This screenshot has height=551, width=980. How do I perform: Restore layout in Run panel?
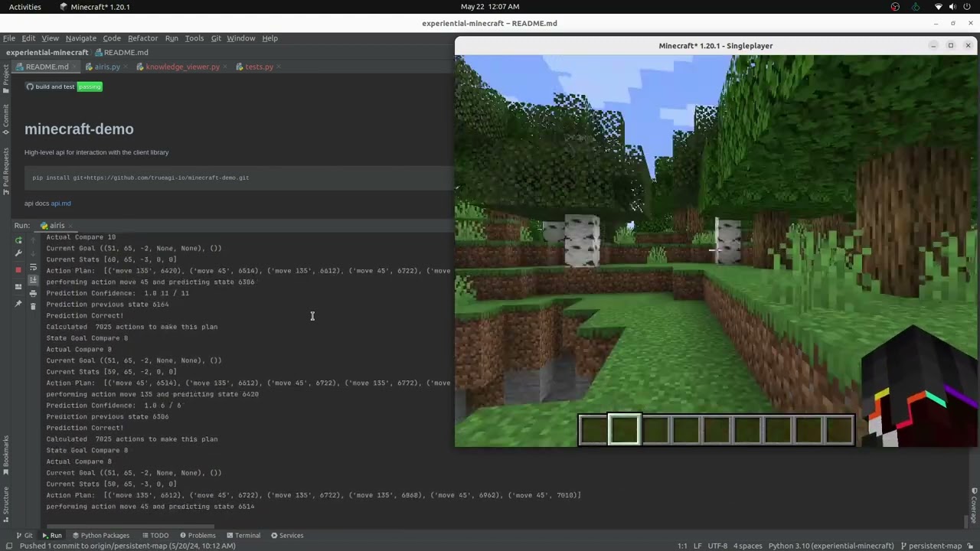(x=18, y=286)
